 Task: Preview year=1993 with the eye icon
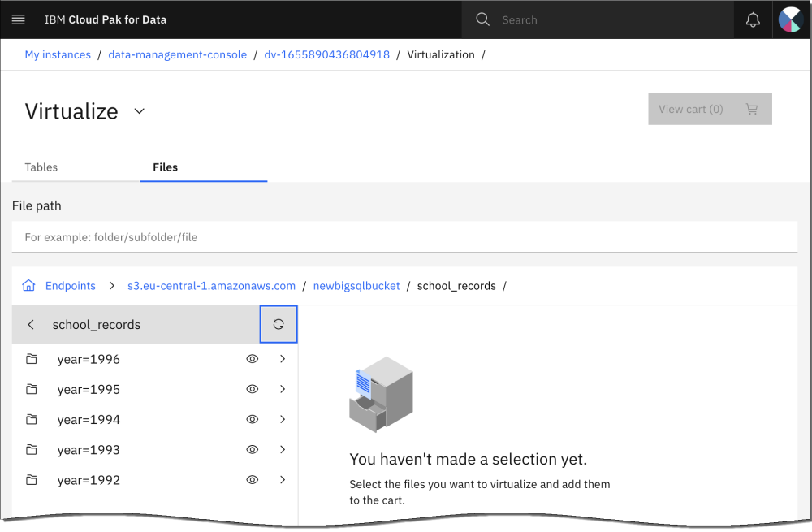pyautogui.click(x=253, y=450)
